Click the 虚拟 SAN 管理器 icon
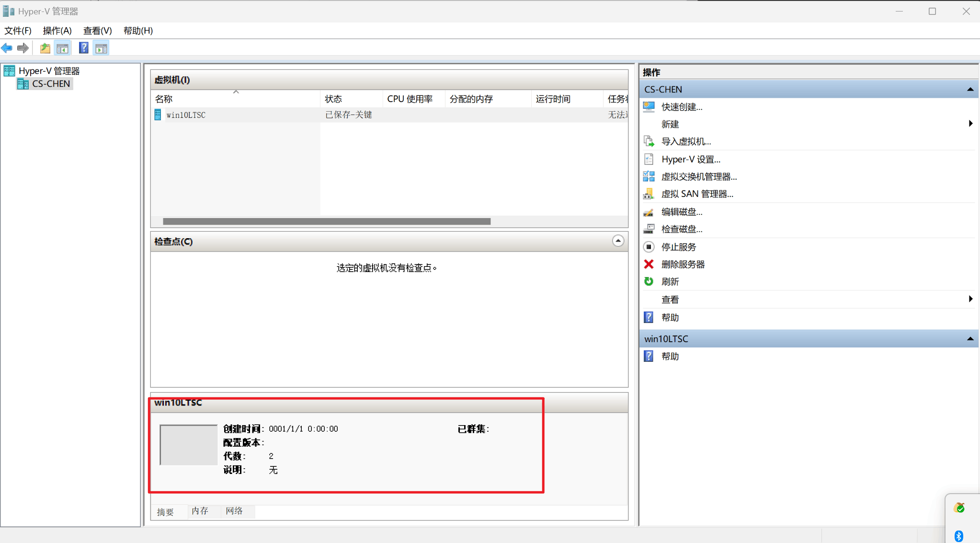 point(649,194)
